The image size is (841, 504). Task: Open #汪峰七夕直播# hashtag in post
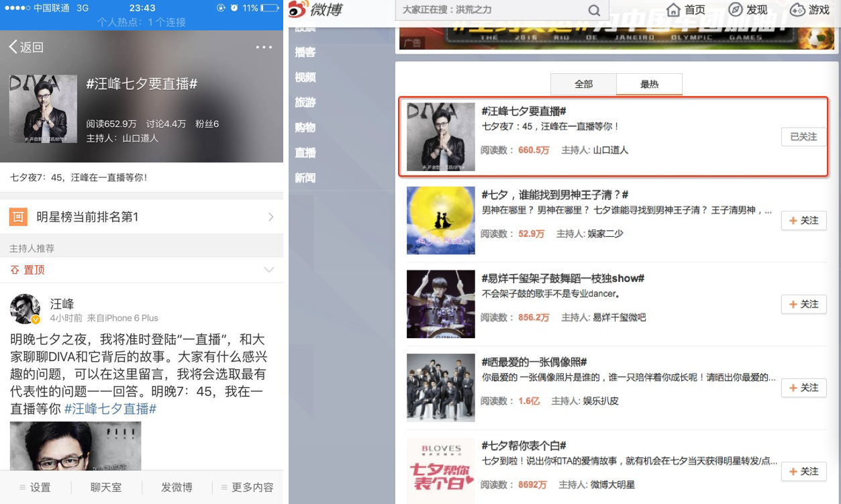click(x=111, y=409)
